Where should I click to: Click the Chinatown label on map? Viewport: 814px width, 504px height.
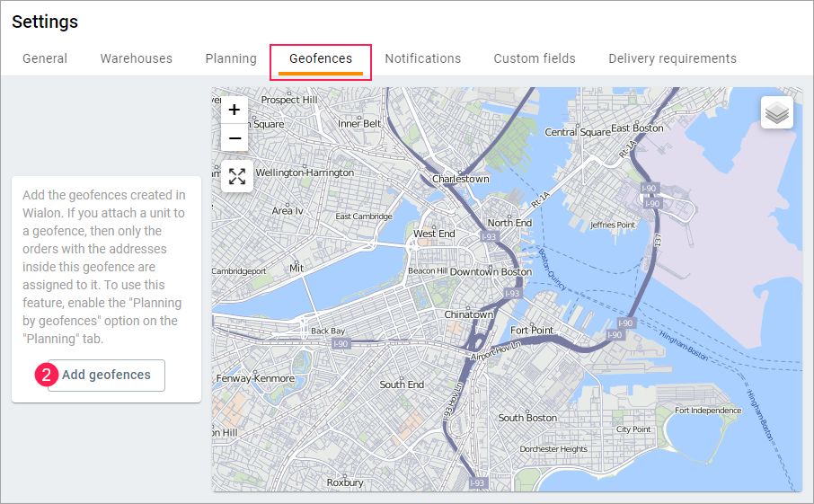(x=469, y=315)
